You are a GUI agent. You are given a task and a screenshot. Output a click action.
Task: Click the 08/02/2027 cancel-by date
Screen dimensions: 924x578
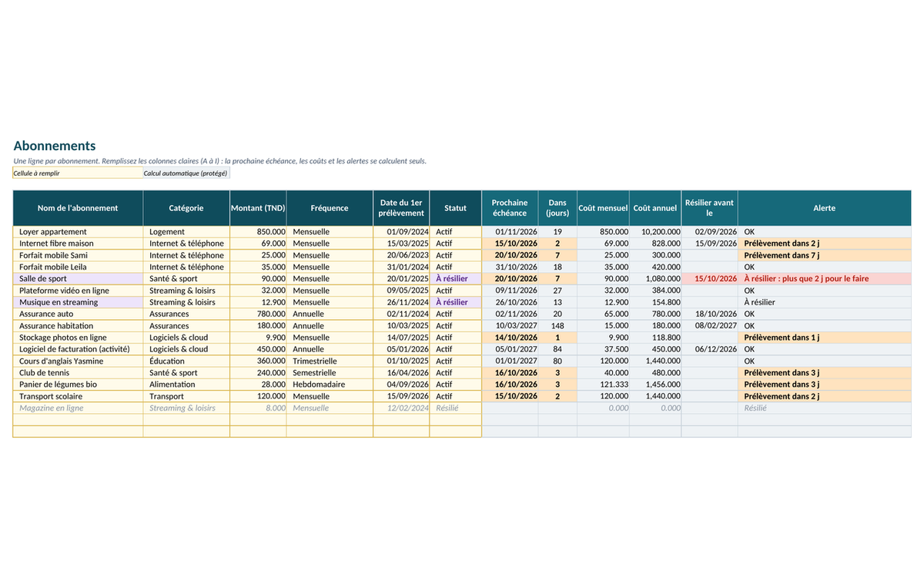point(709,326)
